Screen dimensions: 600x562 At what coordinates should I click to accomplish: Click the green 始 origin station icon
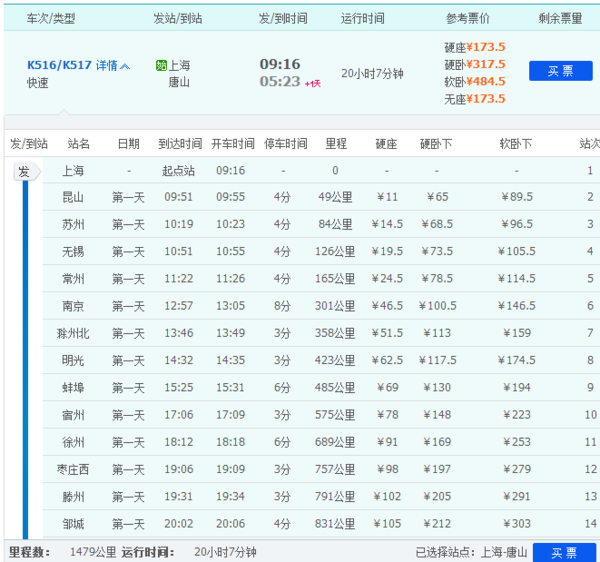click(x=161, y=65)
